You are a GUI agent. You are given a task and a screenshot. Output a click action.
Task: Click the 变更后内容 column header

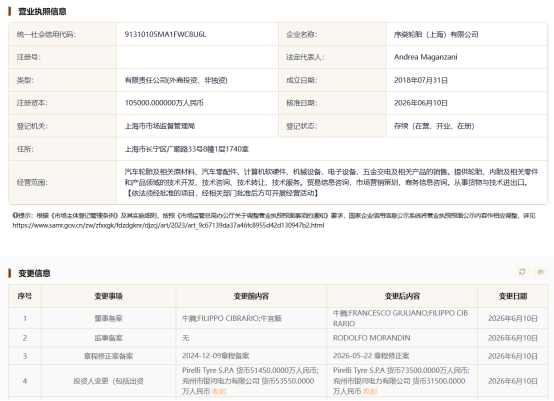402,296
